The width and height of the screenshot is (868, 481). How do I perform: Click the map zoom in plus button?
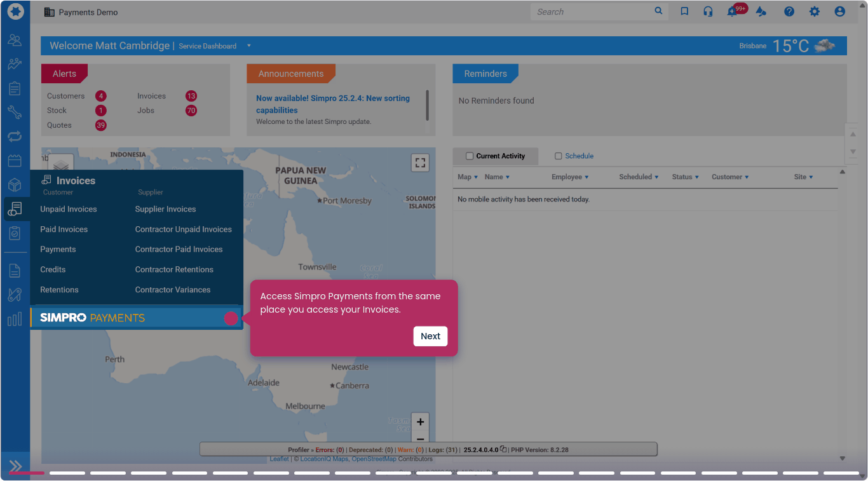tap(420, 422)
